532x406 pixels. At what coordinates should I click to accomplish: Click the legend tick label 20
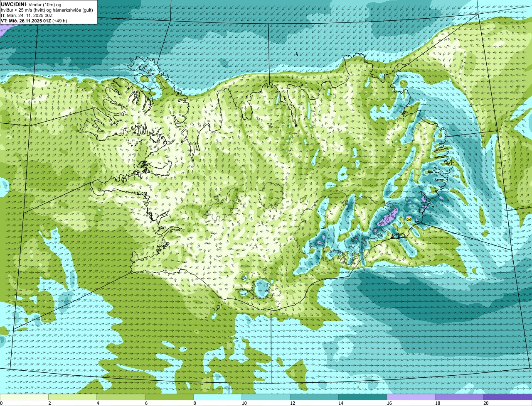485,403
